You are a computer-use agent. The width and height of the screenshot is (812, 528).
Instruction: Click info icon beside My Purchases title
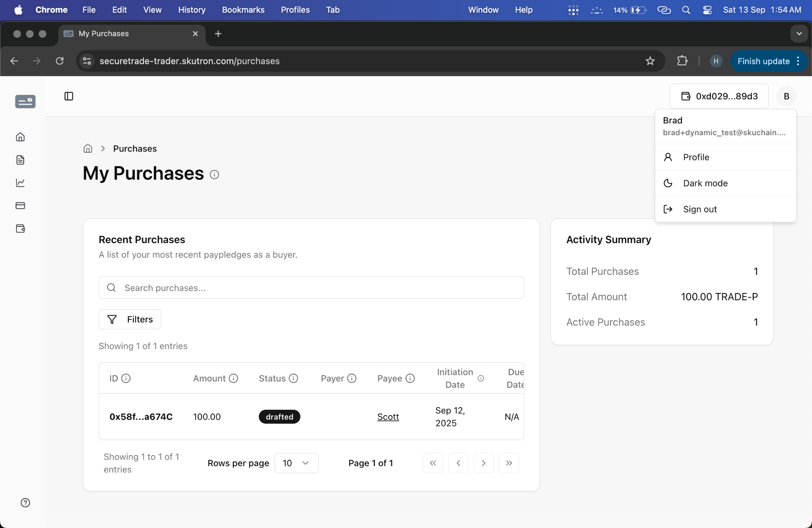point(214,175)
